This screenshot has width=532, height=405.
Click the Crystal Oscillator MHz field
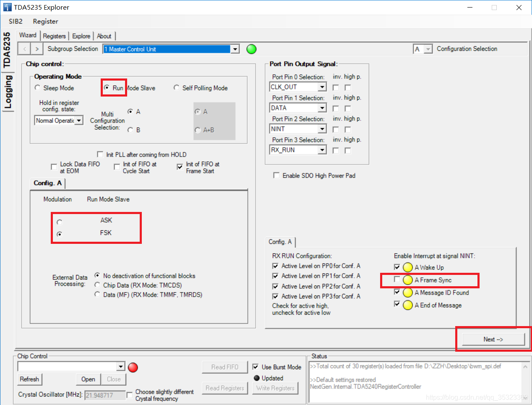(105, 395)
